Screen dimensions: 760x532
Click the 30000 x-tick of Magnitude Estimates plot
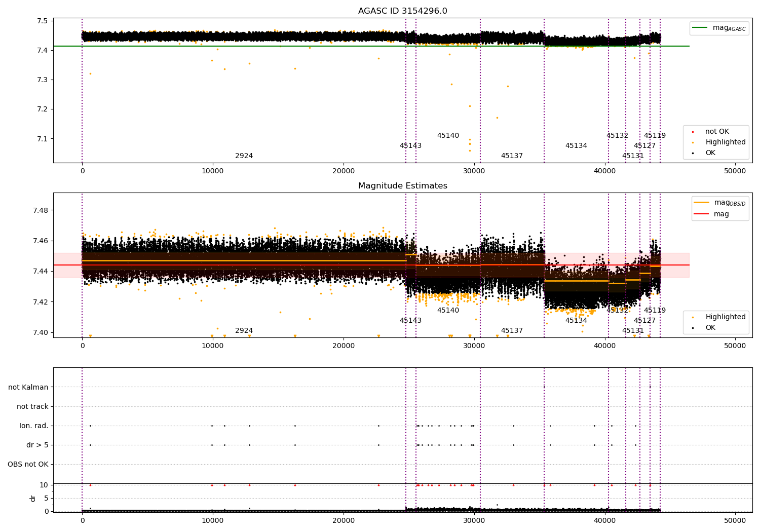pos(474,346)
